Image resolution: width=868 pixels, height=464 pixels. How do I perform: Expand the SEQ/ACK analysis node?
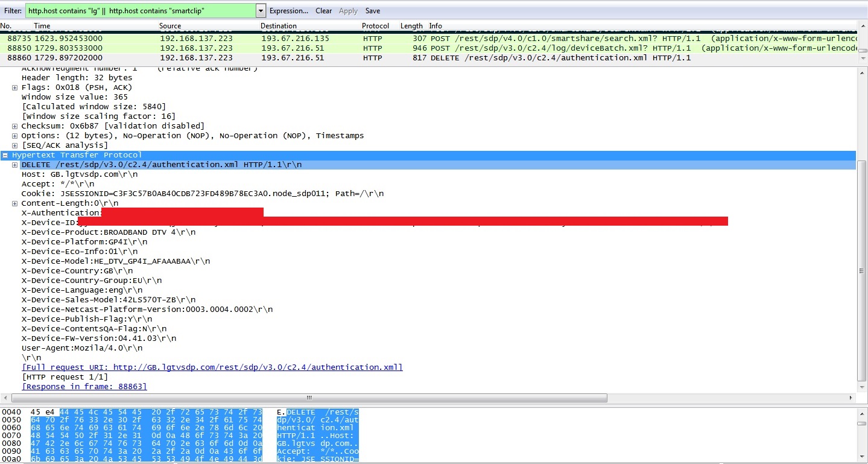(x=15, y=145)
